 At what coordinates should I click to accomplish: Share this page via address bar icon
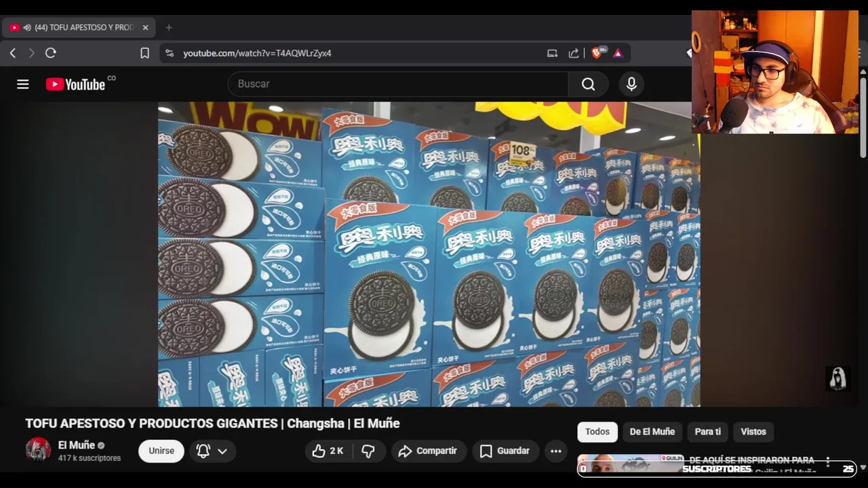pos(574,53)
